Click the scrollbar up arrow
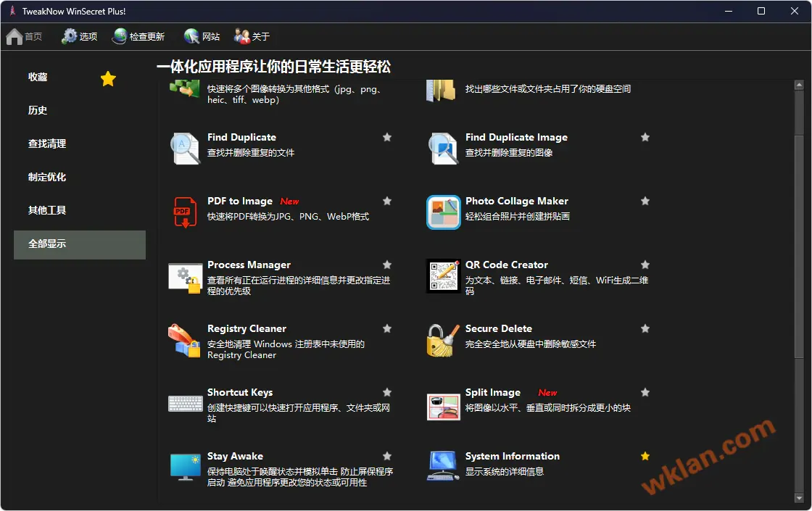The image size is (812, 511). [799, 85]
